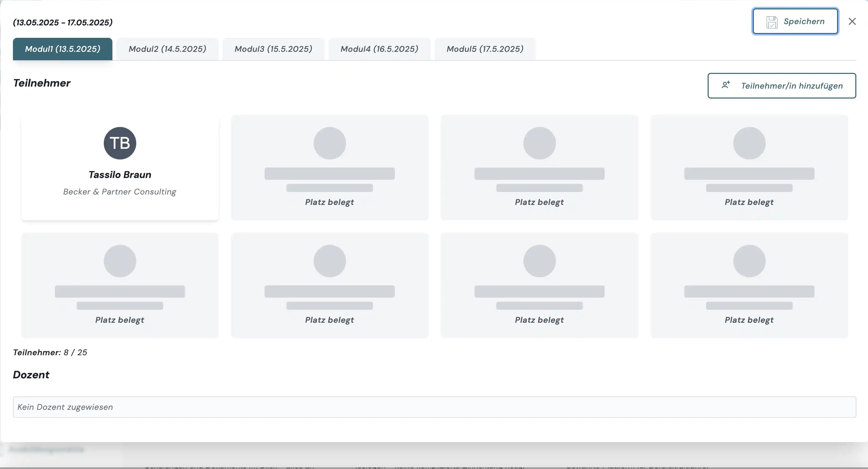Select the Tassilo Braun name text
The height and width of the screenshot is (469, 868).
[120, 175]
